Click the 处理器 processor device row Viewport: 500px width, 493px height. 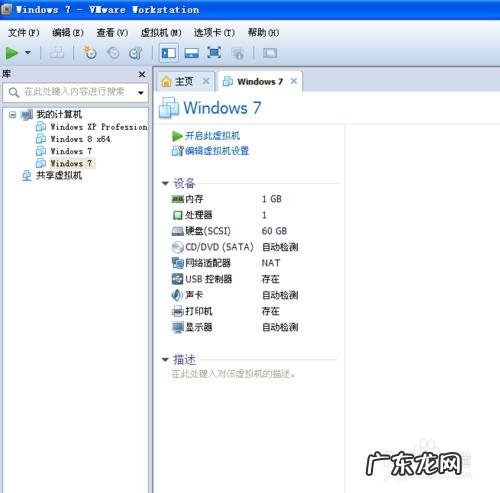click(219, 215)
